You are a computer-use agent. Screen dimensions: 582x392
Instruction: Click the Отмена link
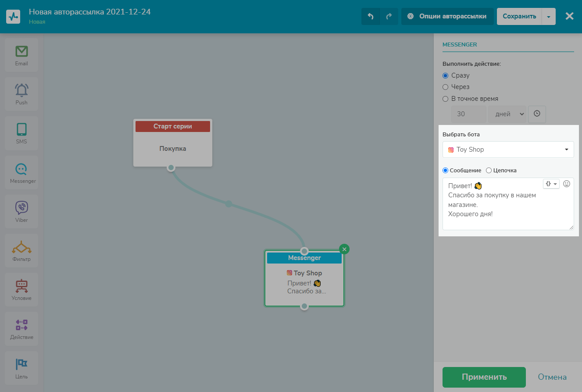tap(552, 377)
